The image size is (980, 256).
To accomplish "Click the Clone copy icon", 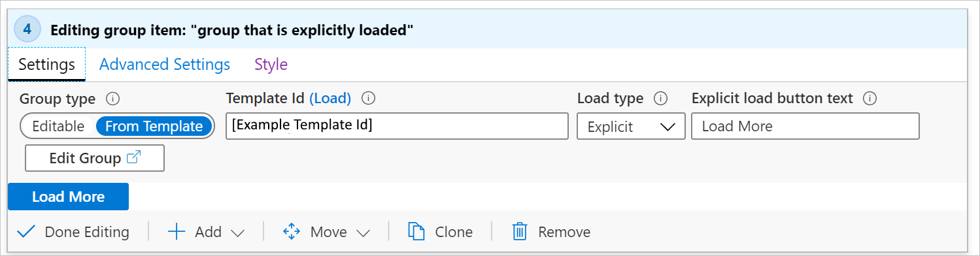I will (x=416, y=231).
